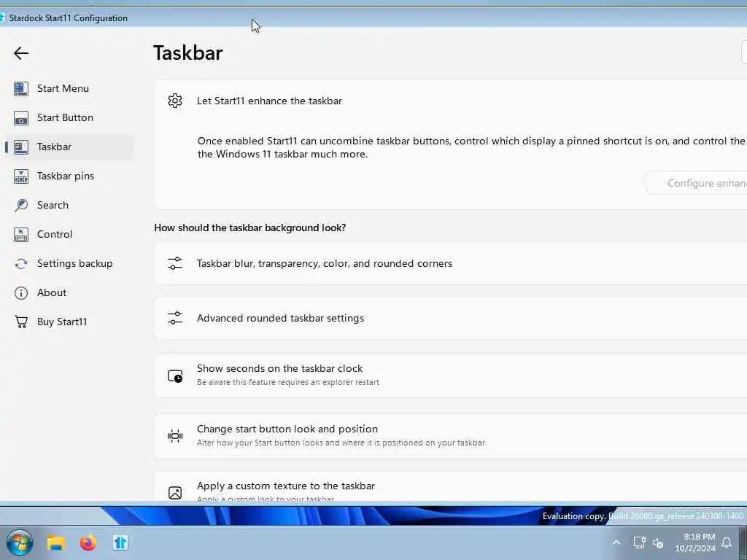
Task: Click the Taskbar pins sidebar icon
Action: click(21, 176)
